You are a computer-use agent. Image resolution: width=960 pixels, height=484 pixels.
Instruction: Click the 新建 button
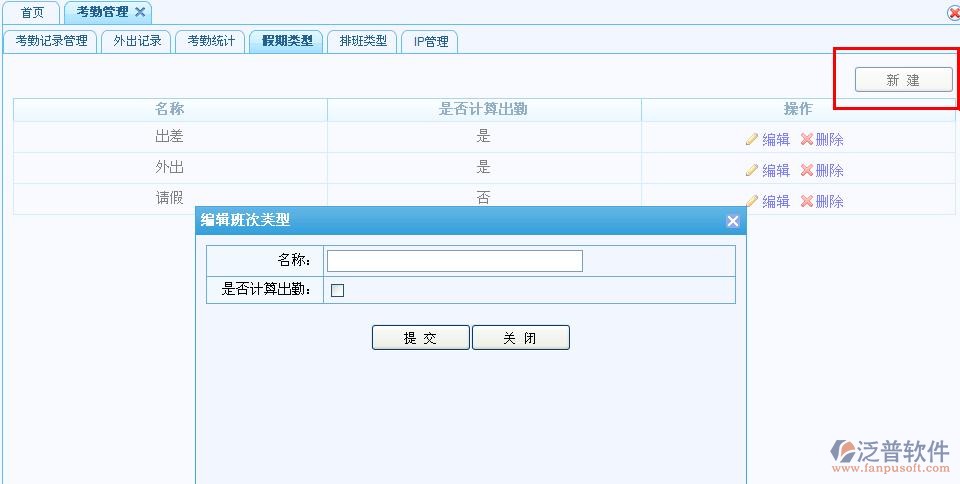(904, 80)
